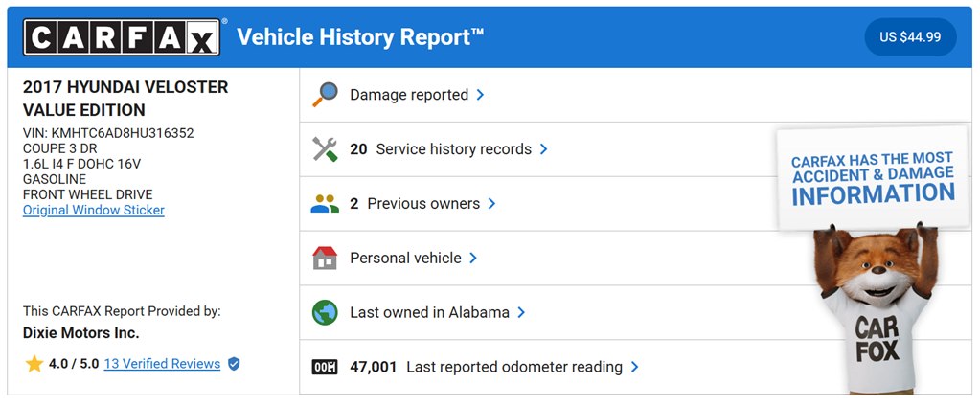The image size is (980, 406).
Task: Click the gold star rating icon
Action: [34, 364]
